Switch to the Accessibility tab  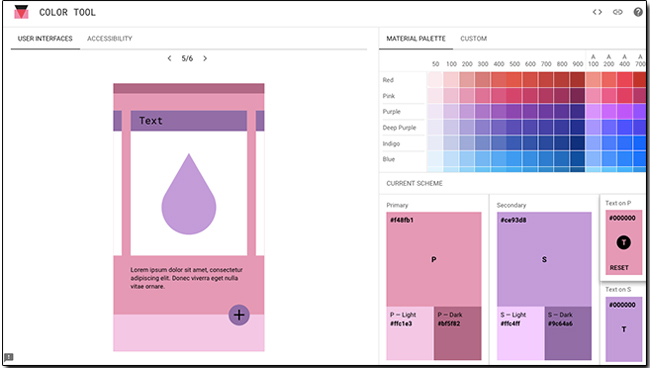point(109,39)
